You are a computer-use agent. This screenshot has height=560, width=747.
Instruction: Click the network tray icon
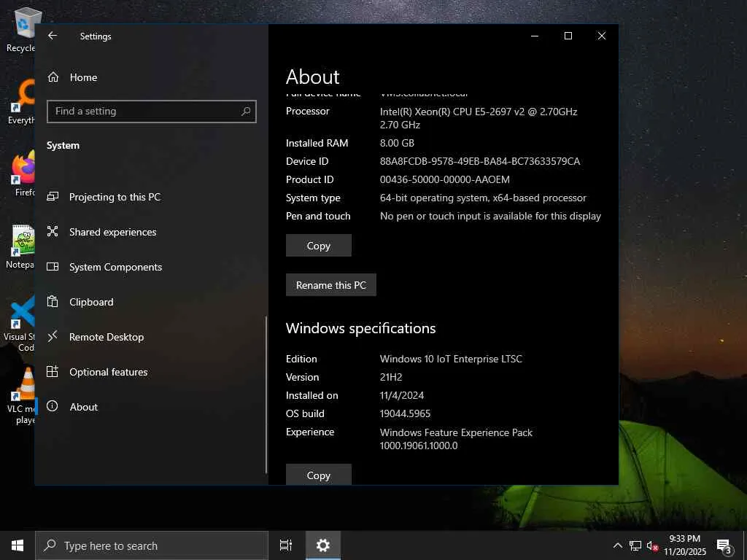pos(635,545)
